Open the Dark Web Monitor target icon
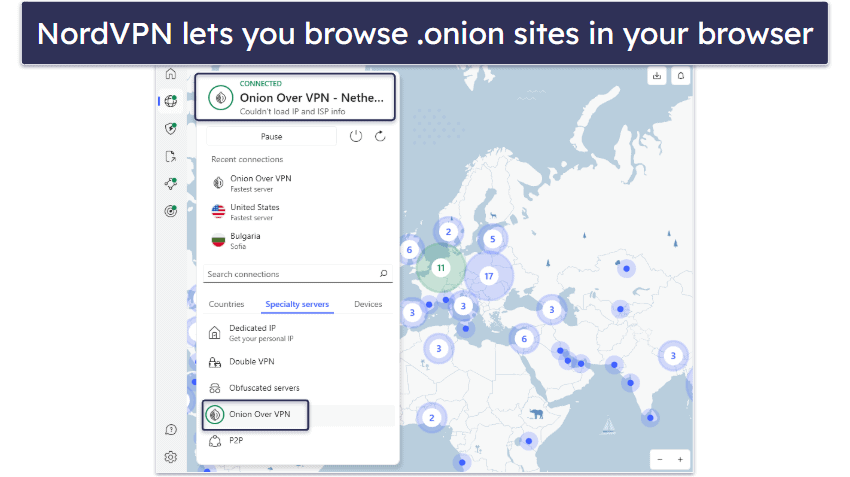850x477 pixels. (171, 211)
